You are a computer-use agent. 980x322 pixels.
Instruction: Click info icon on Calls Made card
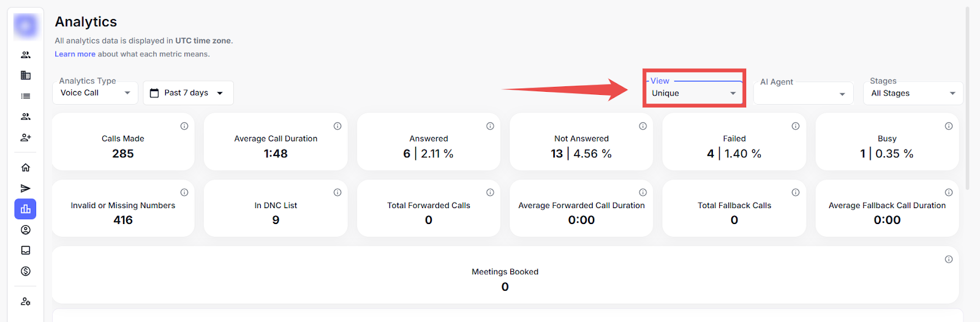pos(184,126)
